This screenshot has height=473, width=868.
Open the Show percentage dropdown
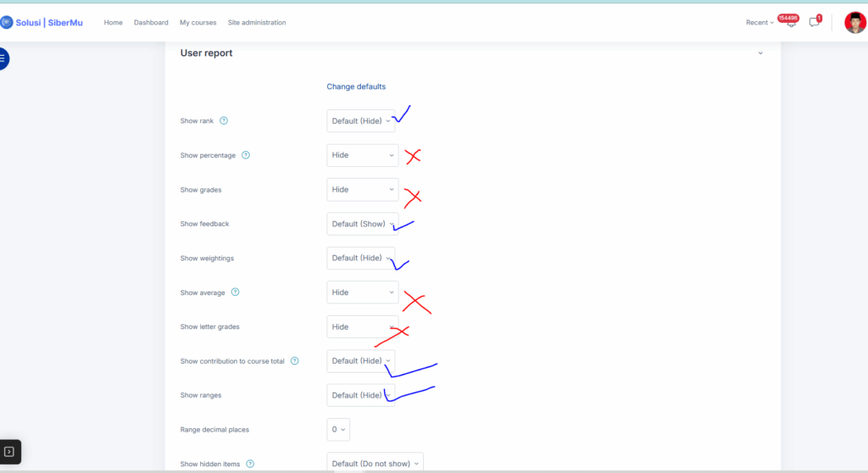[x=363, y=155]
